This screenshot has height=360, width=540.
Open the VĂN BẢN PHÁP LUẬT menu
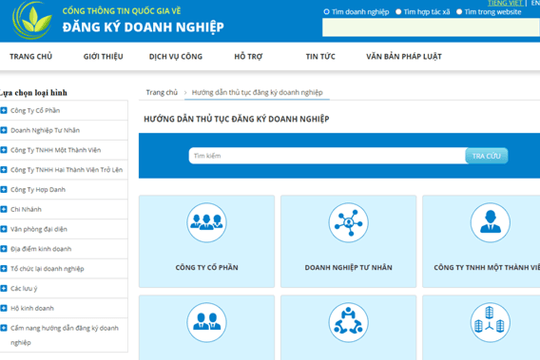(x=404, y=56)
